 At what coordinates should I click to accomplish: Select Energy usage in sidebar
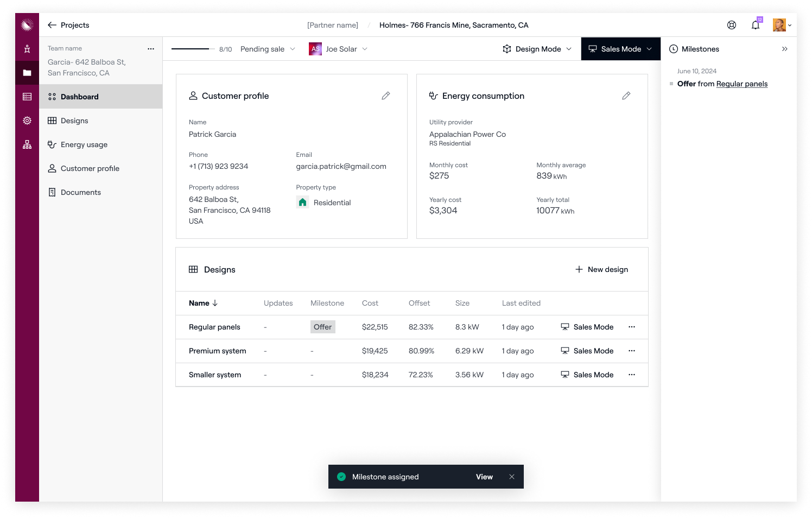(x=84, y=144)
